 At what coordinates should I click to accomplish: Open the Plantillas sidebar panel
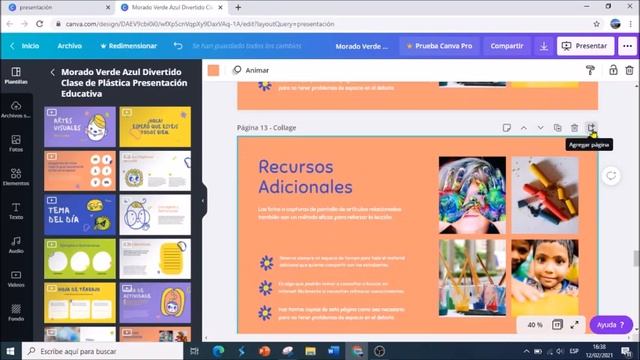coord(16,76)
